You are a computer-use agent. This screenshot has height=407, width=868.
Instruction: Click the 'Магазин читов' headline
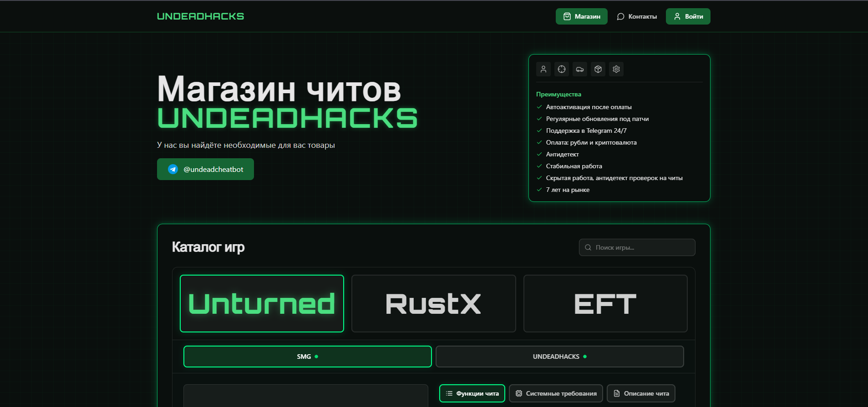(x=279, y=90)
